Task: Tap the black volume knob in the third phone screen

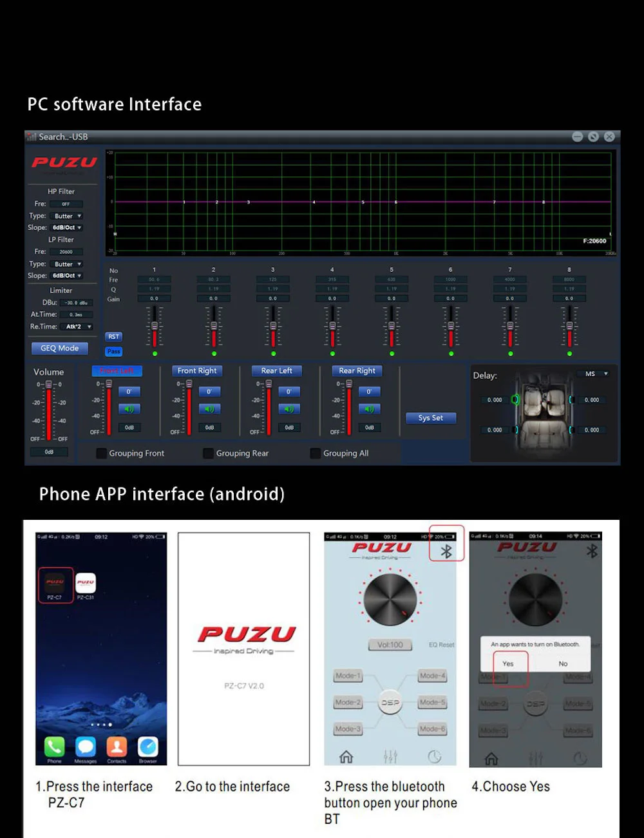Action: coord(390,600)
